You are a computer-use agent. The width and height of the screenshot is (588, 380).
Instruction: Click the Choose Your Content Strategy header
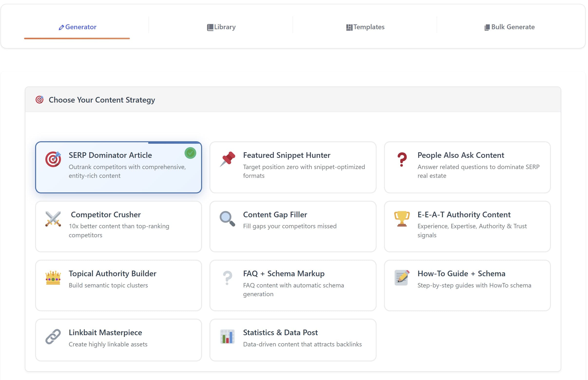(102, 100)
